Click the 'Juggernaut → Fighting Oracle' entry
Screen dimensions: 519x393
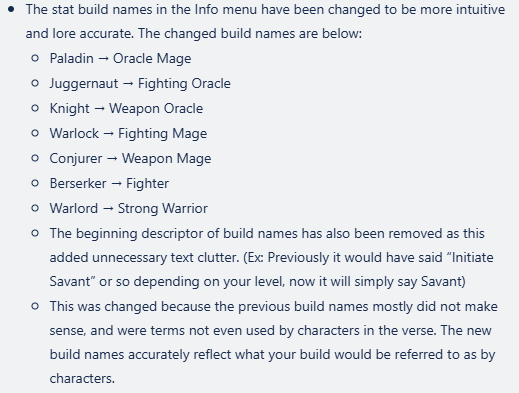click(x=140, y=83)
